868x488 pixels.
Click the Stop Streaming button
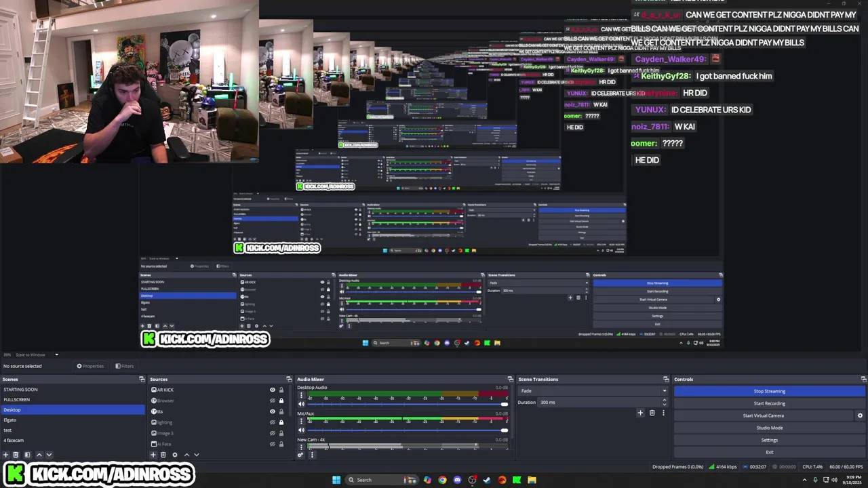coord(770,391)
